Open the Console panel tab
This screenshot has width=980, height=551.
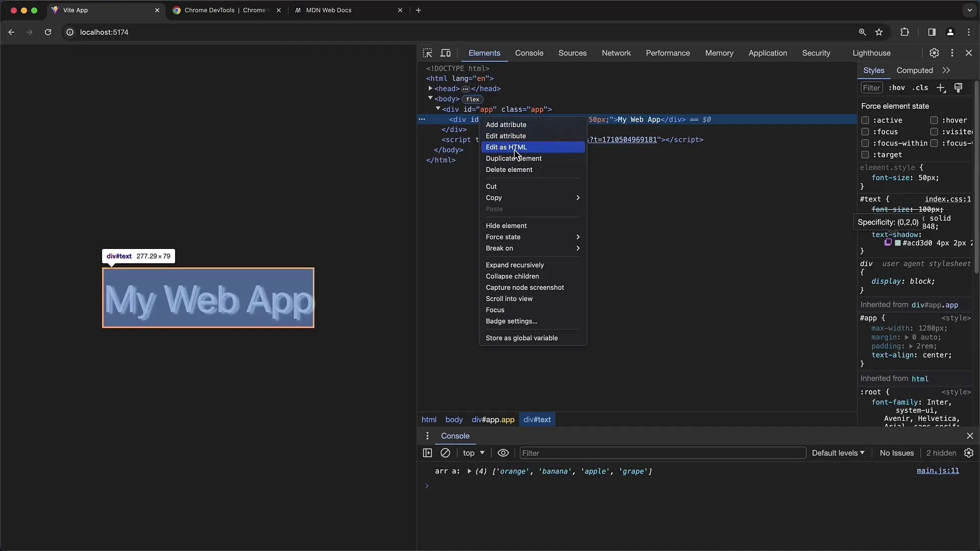point(529,53)
